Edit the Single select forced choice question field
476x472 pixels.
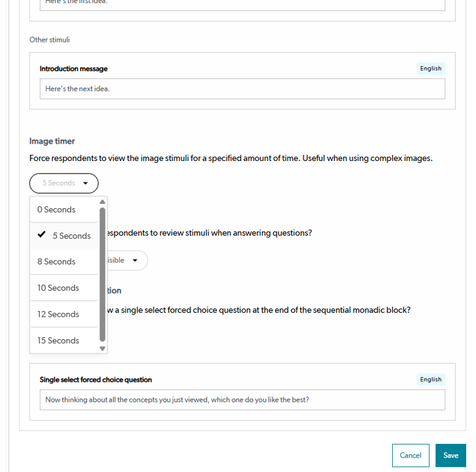coord(242,400)
